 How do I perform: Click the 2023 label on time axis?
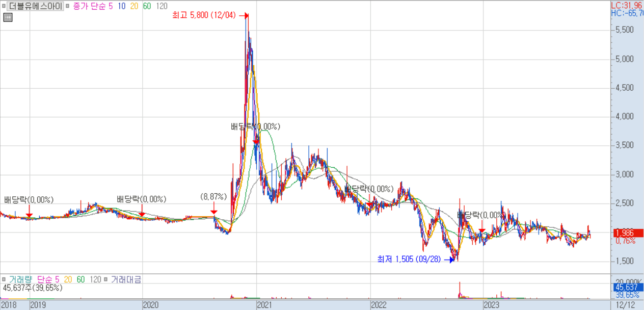[491, 305]
